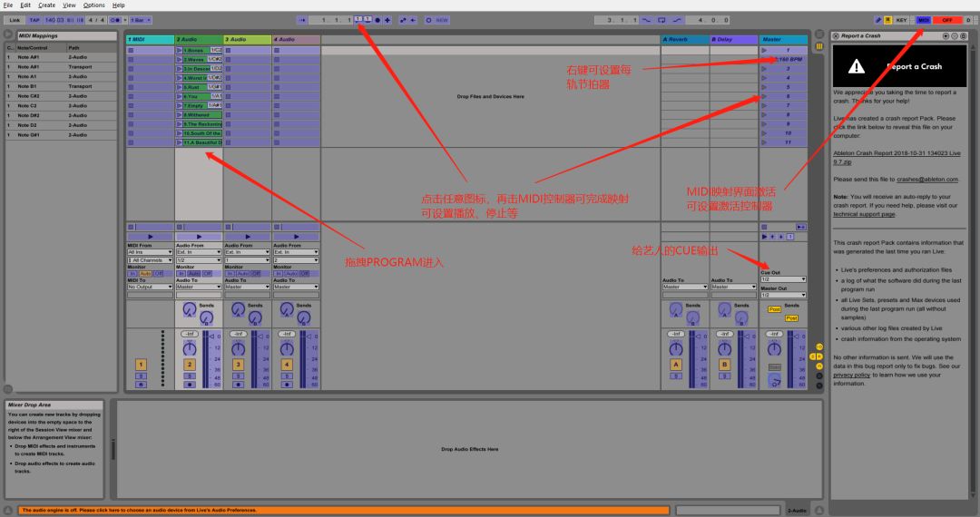Select the 1 MIDI track header

pos(150,39)
